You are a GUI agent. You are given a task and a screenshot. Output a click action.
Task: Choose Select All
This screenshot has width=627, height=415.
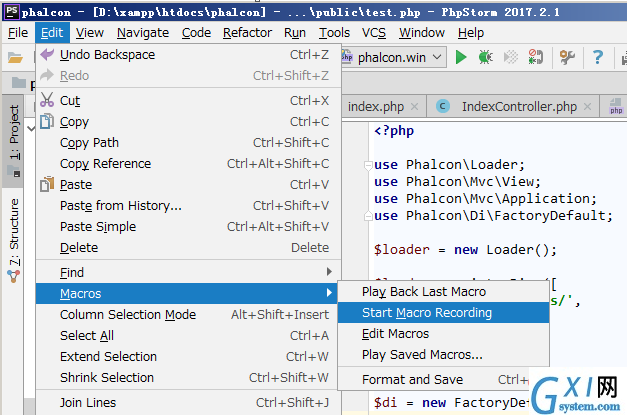[188, 335]
